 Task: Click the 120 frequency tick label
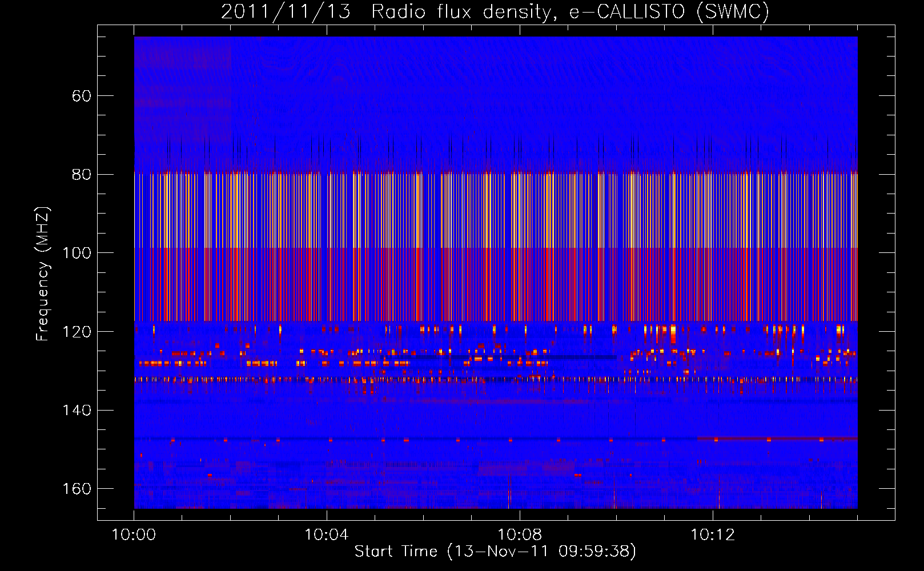pyautogui.click(x=77, y=332)
